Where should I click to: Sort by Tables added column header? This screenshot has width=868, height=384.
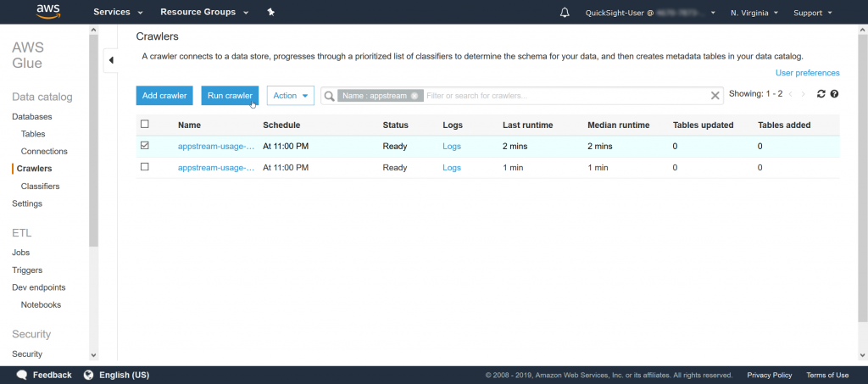784,125
